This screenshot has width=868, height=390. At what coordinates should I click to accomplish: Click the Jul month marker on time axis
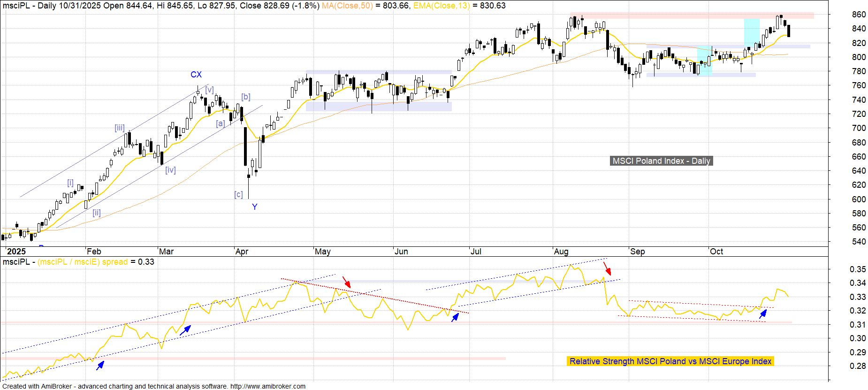click(x=476, y=252)
